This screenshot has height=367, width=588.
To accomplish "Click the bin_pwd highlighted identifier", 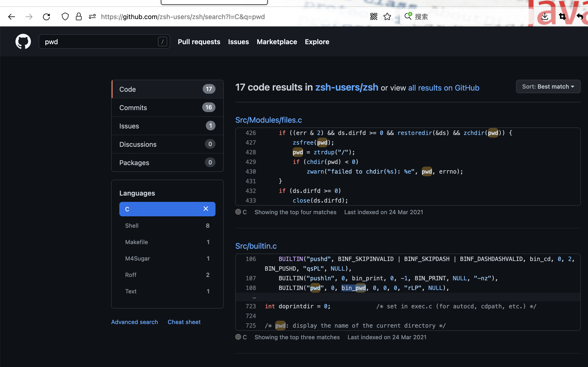I will click(354, 288).
